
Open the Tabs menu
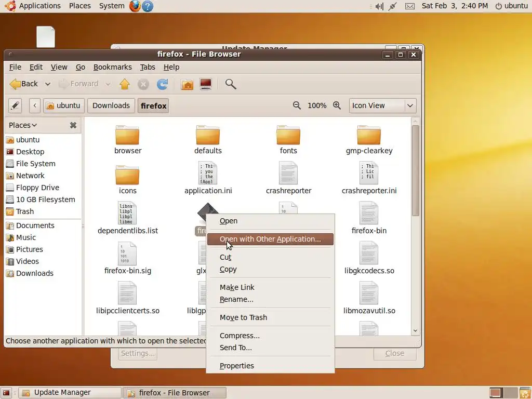[148, 67]
